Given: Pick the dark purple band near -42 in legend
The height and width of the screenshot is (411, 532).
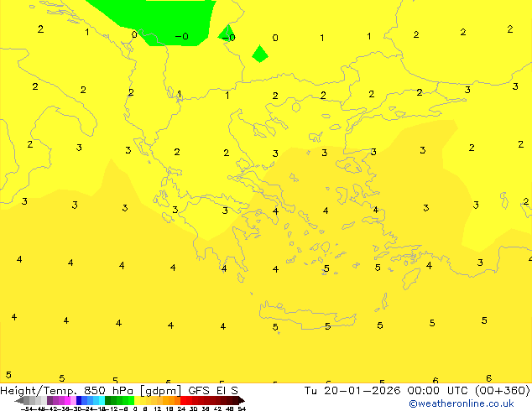Looking at the screenshot, I should (x=50, y=400).
